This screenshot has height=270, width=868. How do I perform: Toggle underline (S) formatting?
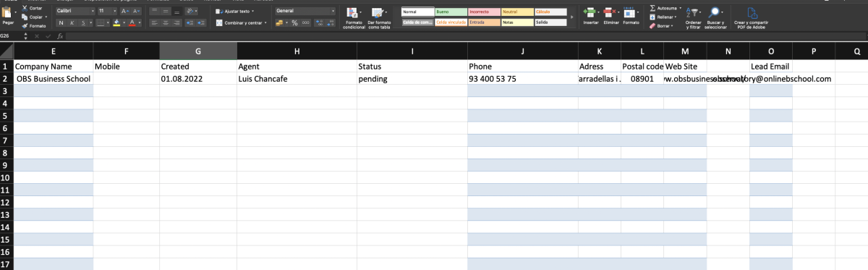pos(83,23)
